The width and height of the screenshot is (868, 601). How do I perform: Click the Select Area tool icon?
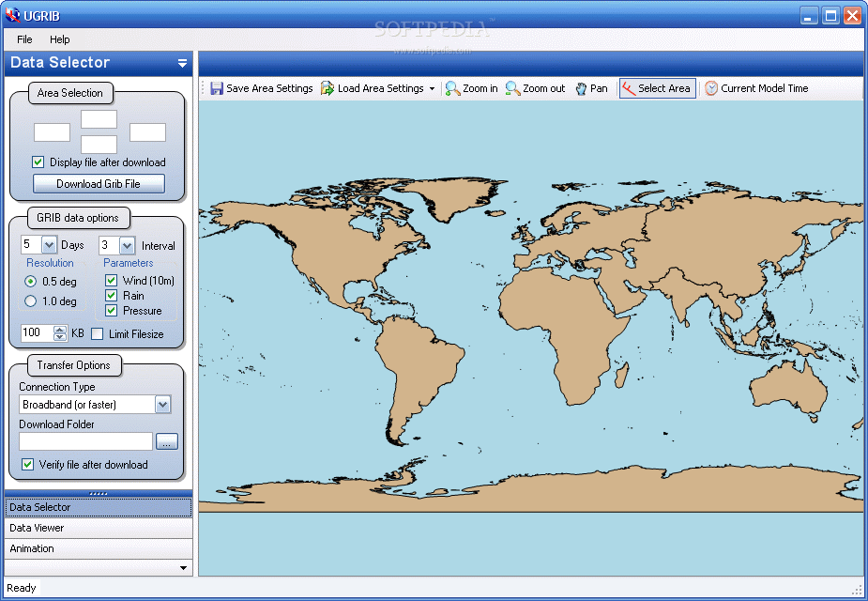pyautogui.click(x=629, y=88)
